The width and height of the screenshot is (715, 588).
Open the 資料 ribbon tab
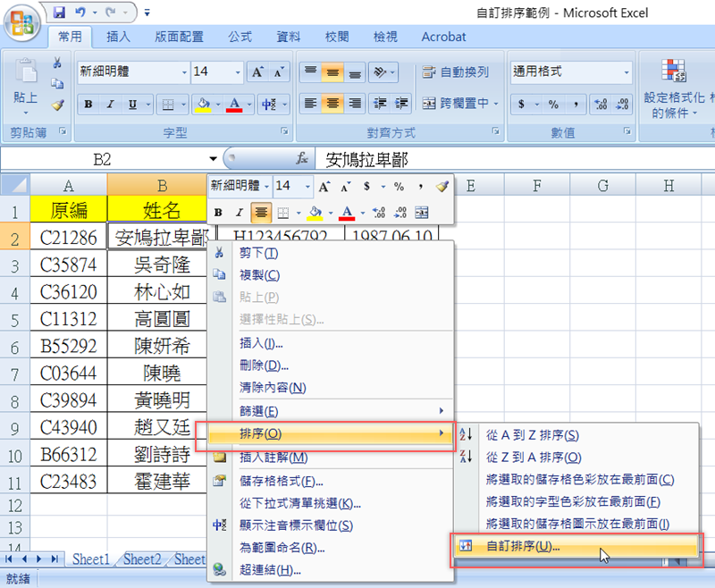[288, 37]
